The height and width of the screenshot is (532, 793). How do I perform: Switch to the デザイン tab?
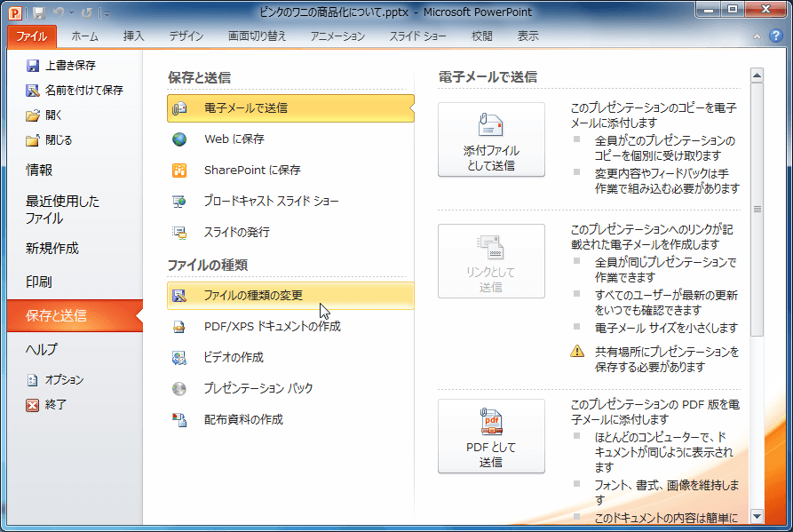(186, 36)
